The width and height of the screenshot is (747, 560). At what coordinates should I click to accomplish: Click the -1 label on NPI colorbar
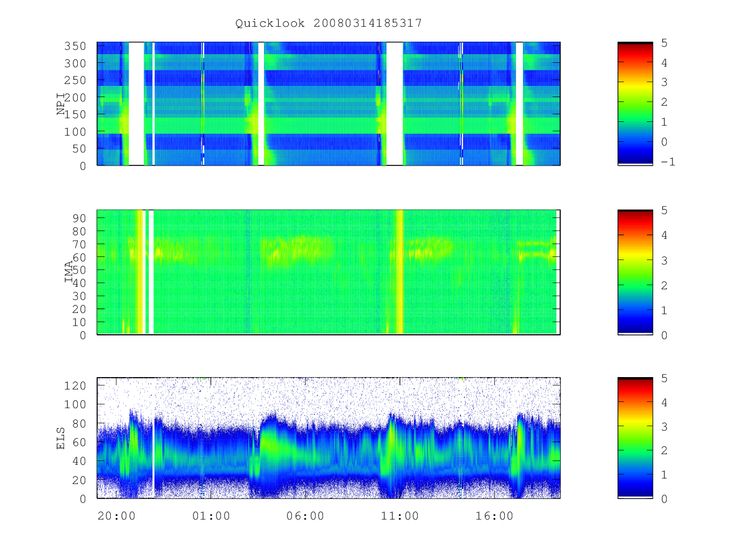[667, 162]
